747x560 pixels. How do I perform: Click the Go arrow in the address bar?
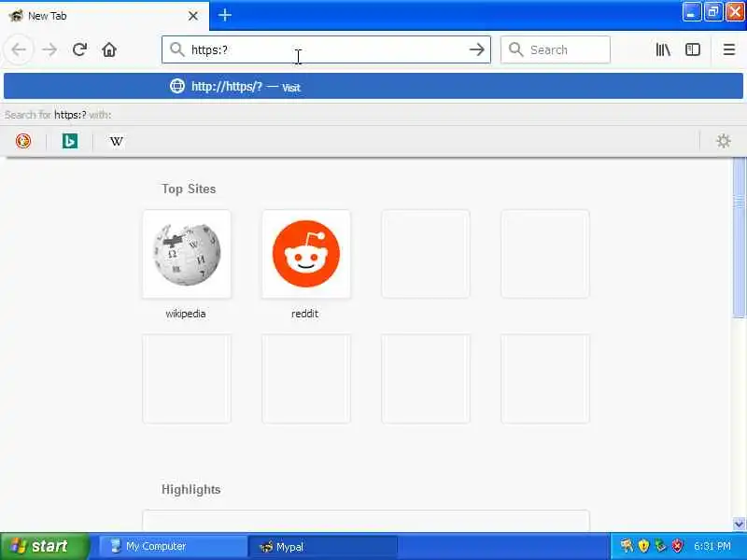476,49
